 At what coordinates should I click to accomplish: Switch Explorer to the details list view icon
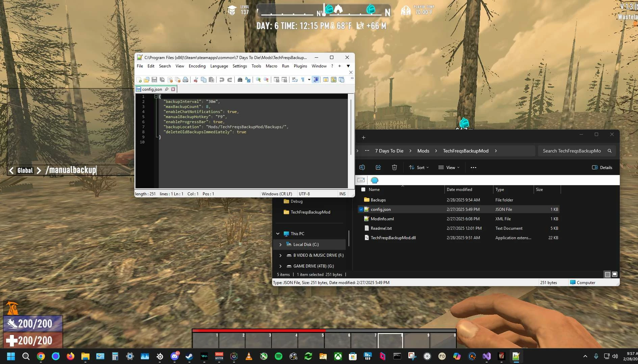point(607,275)
